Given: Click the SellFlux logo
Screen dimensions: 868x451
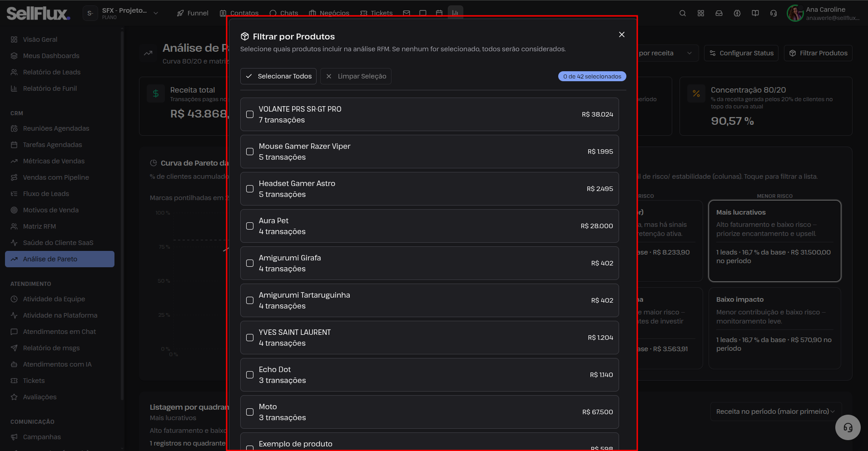Looking at the screenshot, I should point(38,14).
